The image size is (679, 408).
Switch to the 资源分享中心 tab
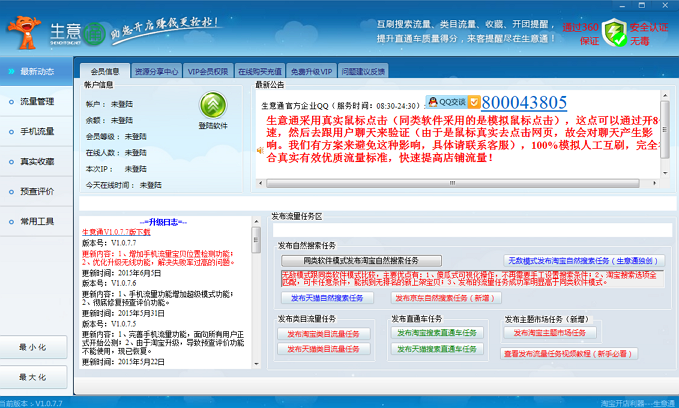156,71
